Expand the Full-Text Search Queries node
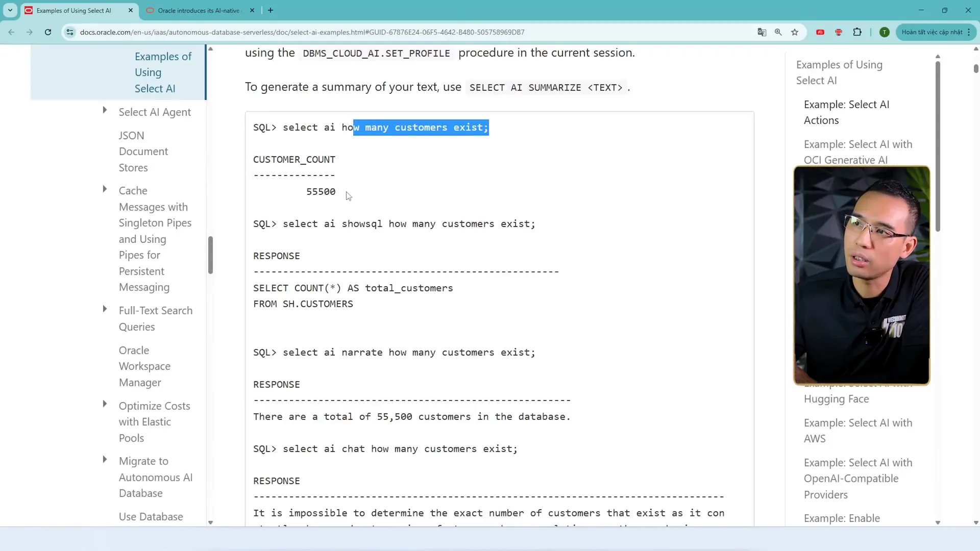This screenshot has height=551, width=980. (x=105, y=309)
